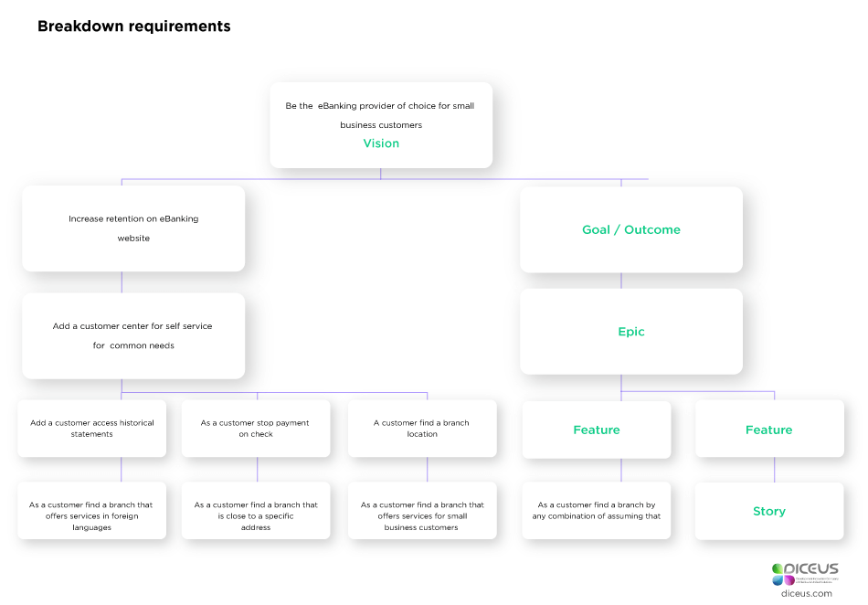
Task: Click 'Add a customer center for self service'
Action: (132, 335)
